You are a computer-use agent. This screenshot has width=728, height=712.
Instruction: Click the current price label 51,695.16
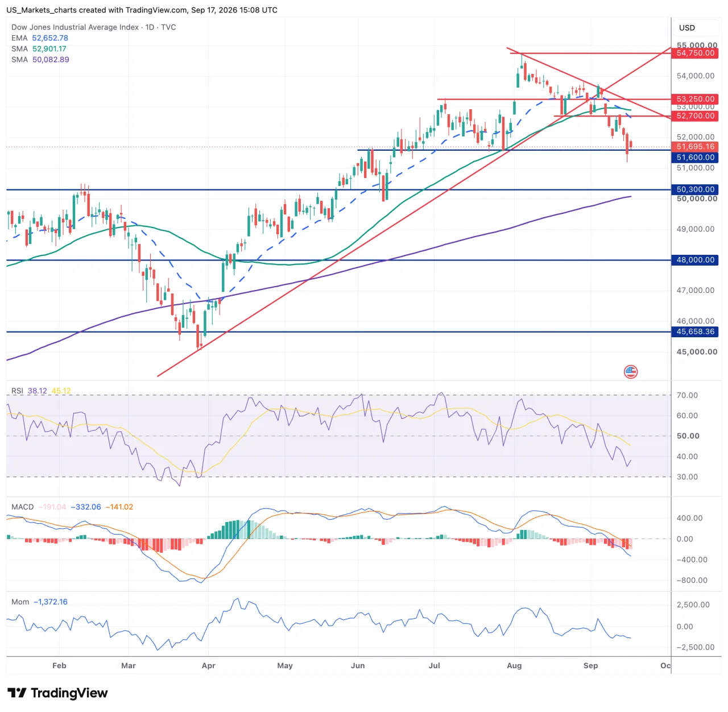click(695, 147)
